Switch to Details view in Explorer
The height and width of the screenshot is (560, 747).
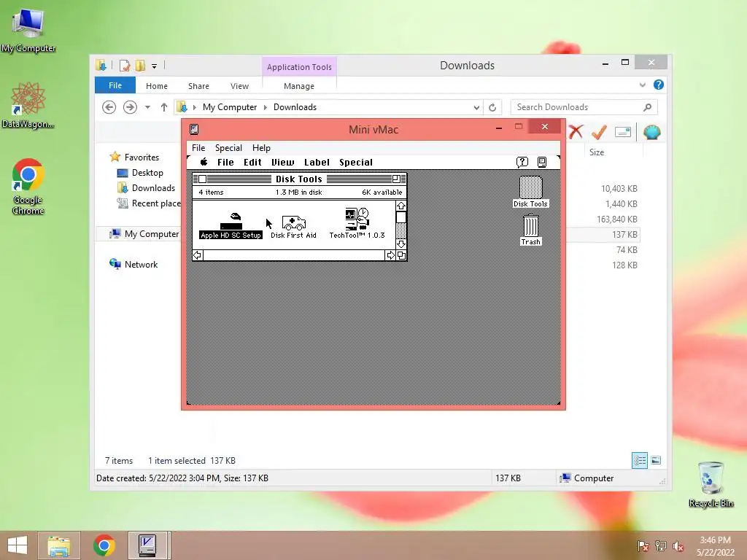(639, 461)
